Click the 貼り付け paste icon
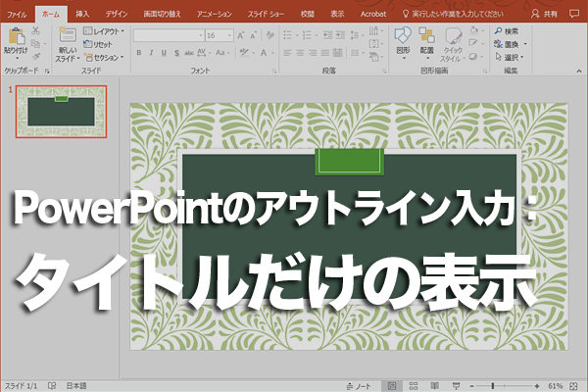588x392 pixels. tap(16, 37)
